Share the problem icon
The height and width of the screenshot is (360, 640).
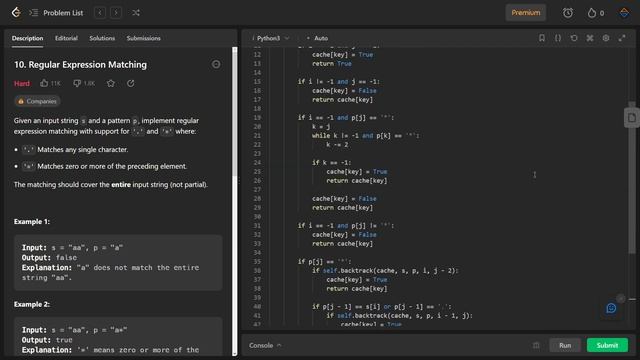point(131,83)
